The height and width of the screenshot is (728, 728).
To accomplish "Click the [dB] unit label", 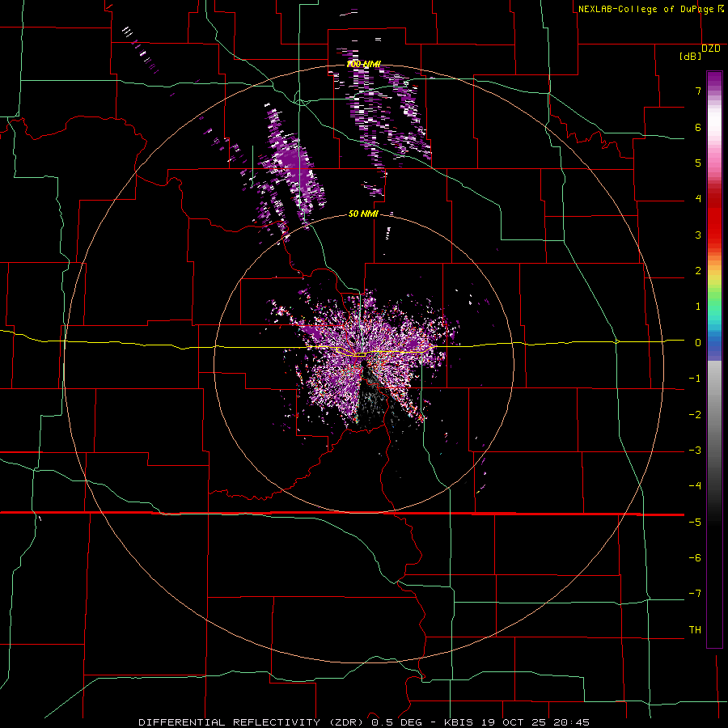I will tap(691, 57).
